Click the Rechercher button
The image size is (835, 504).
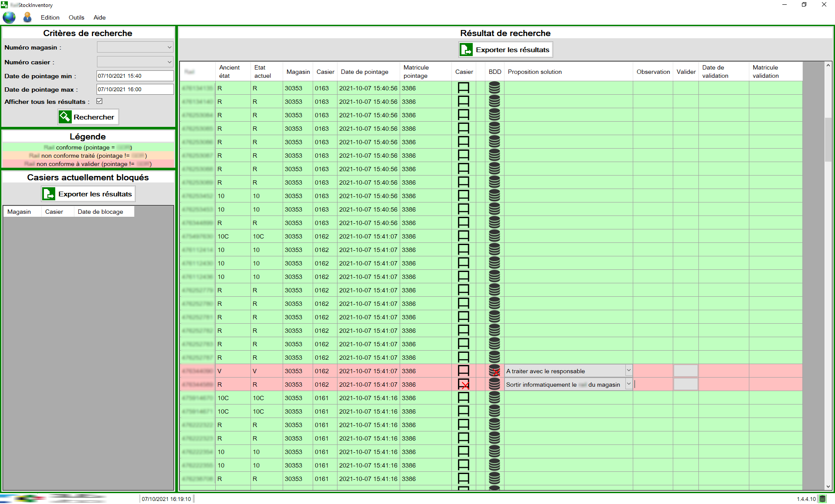(x=88, y=117)
